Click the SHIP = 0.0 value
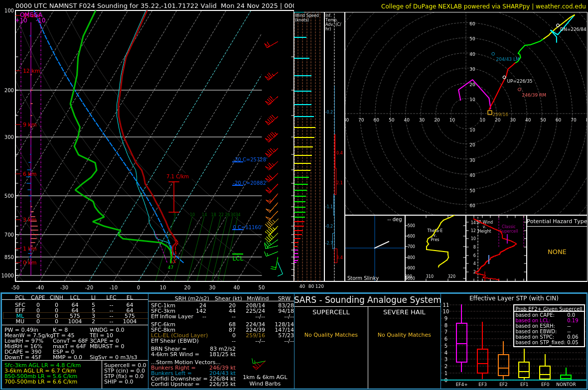This screenshot has height=390, width=588. (119, 382)
